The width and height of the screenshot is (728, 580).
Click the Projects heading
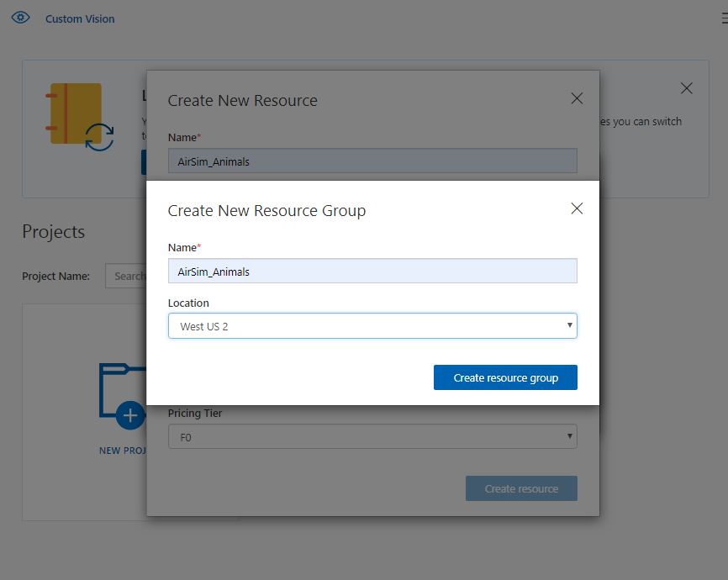pyautogui.click(x=54, y=232)
